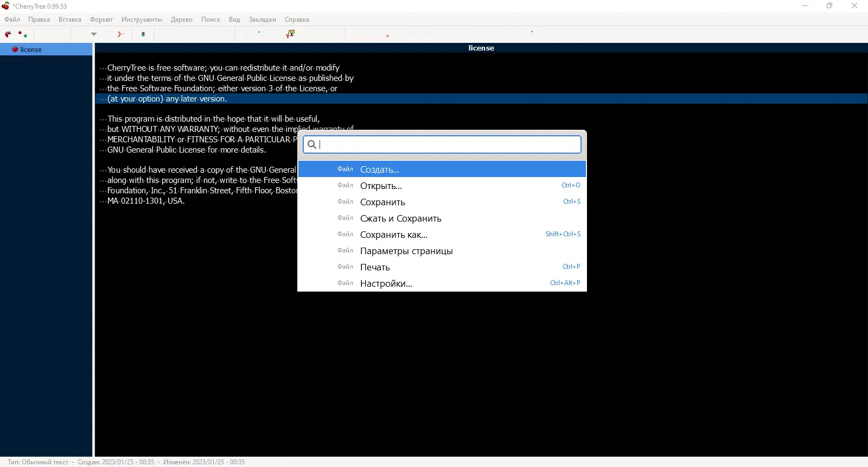
Task: Maximize or restore the CherryTree window
Action: tap(829, 6)
